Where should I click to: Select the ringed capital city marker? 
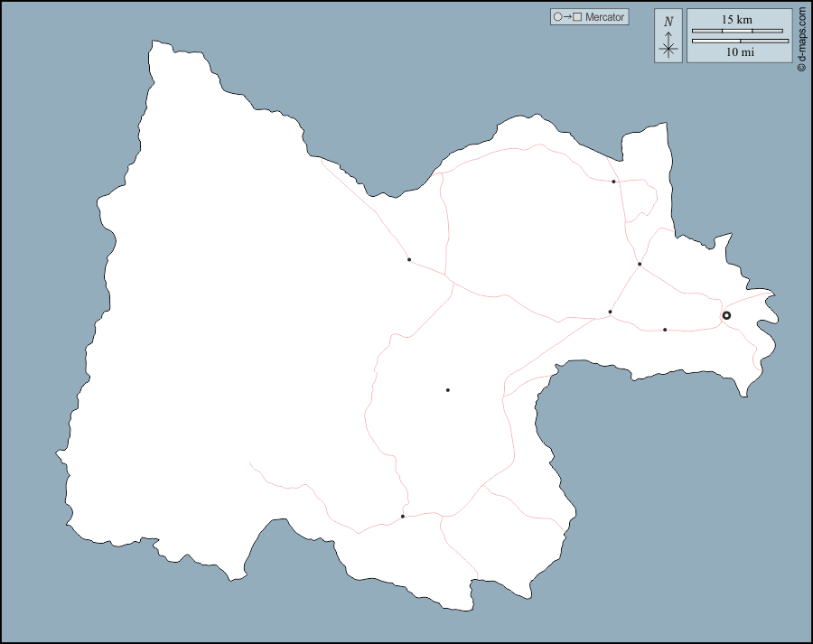(726, 315)
